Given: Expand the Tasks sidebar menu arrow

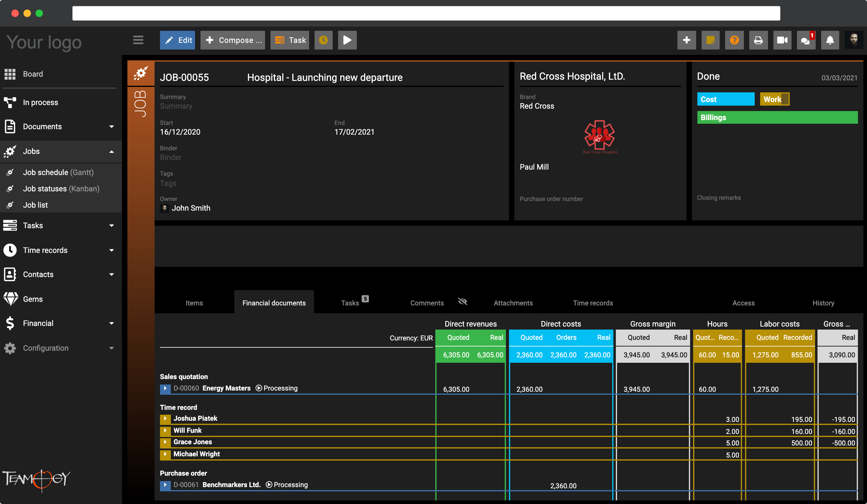Looking at the screenshot, I should click(111, 226).
